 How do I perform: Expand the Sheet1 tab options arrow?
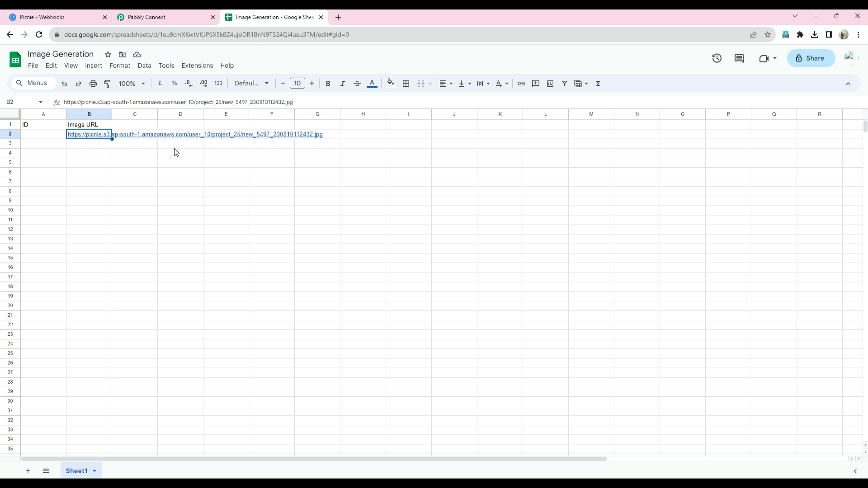(x=94, y=471)
